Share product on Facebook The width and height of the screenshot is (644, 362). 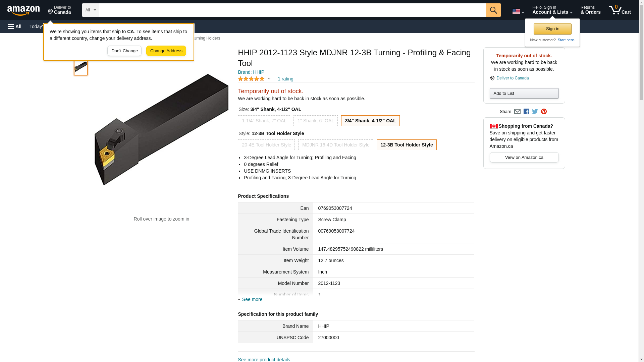click(x=526, y=112)
